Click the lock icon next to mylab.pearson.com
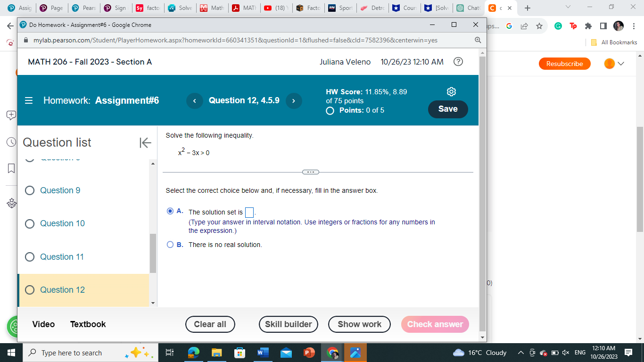This screenshot has width=644, height=362. pyautogui.click(x=26, y=40)
